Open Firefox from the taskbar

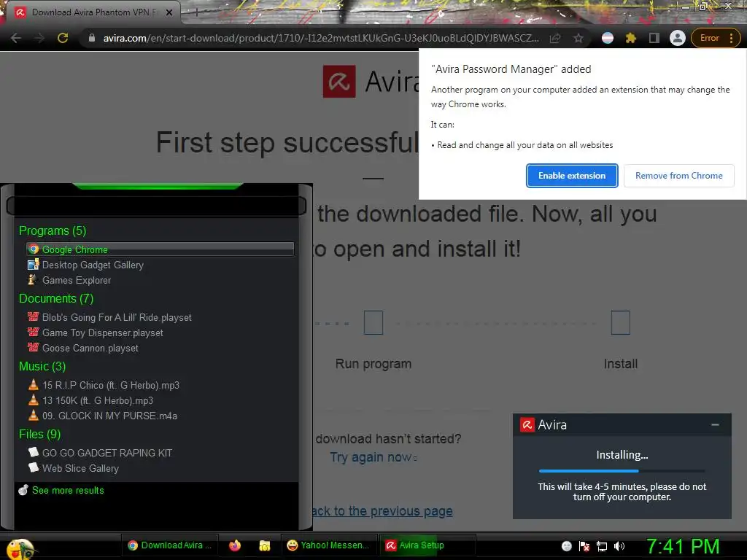(x=235, y=545)
